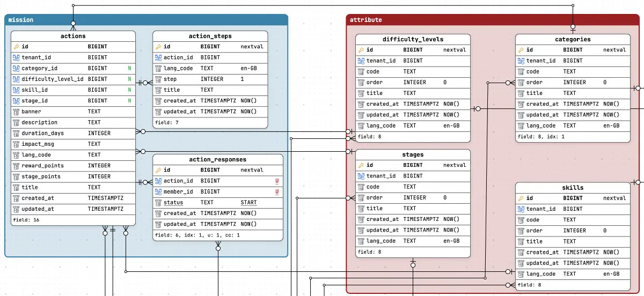Screen dimensions: 644x296
Task: Click TIMESTAMPTZ type of actions created_at
Action: [x=106, y=198]
